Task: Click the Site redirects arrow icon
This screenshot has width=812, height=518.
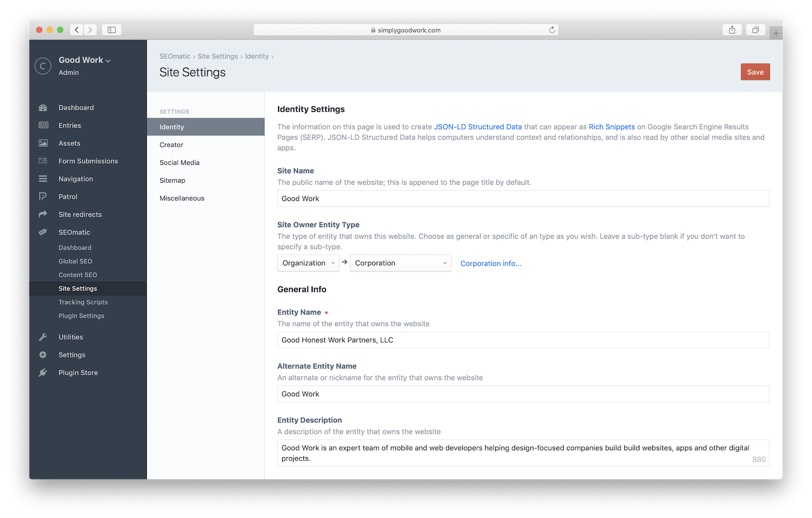Action: pyautogui.click(x=43, y=214)
